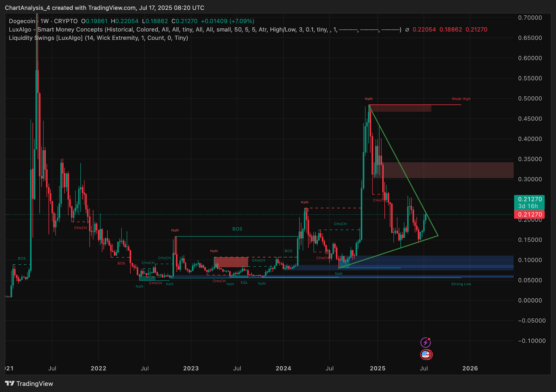556x392 pixels.
Task: Click the red 0.21270 price tag
Action: coord(529,215)
